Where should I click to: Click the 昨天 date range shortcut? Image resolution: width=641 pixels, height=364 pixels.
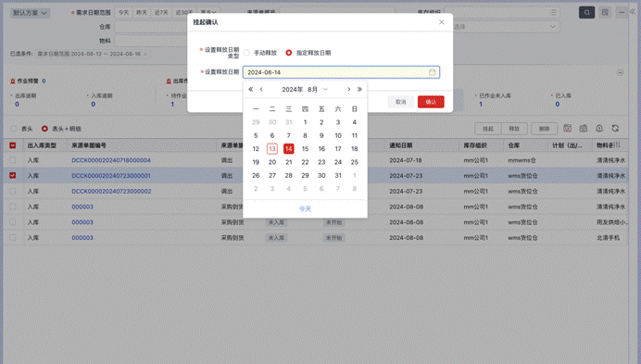tap(142, 13)
